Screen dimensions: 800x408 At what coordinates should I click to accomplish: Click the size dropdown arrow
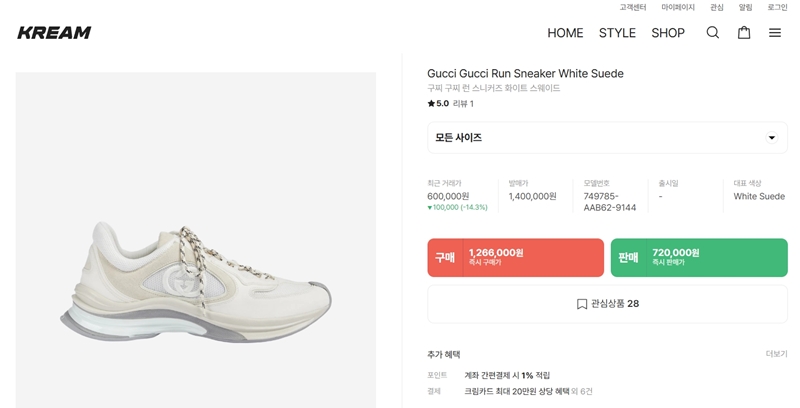771,138
